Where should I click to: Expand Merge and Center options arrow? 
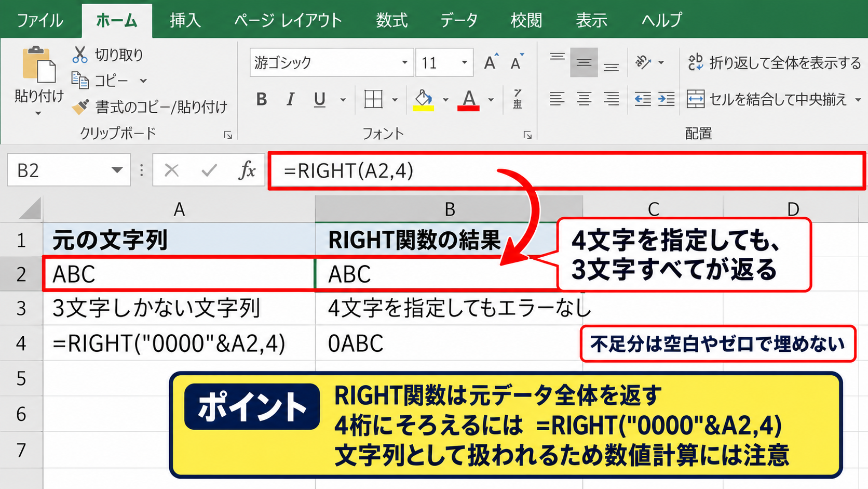(858, 99)
